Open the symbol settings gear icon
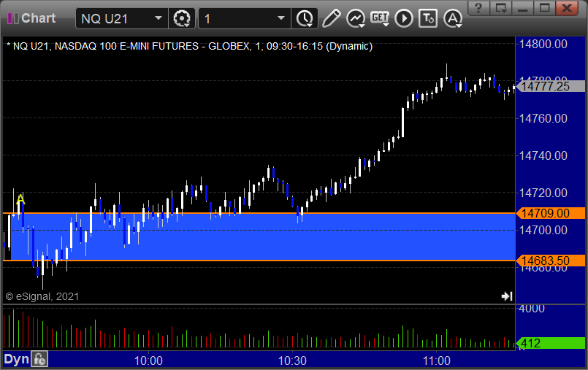The width and height of the screenshot is (588, 370). [182, 18]
